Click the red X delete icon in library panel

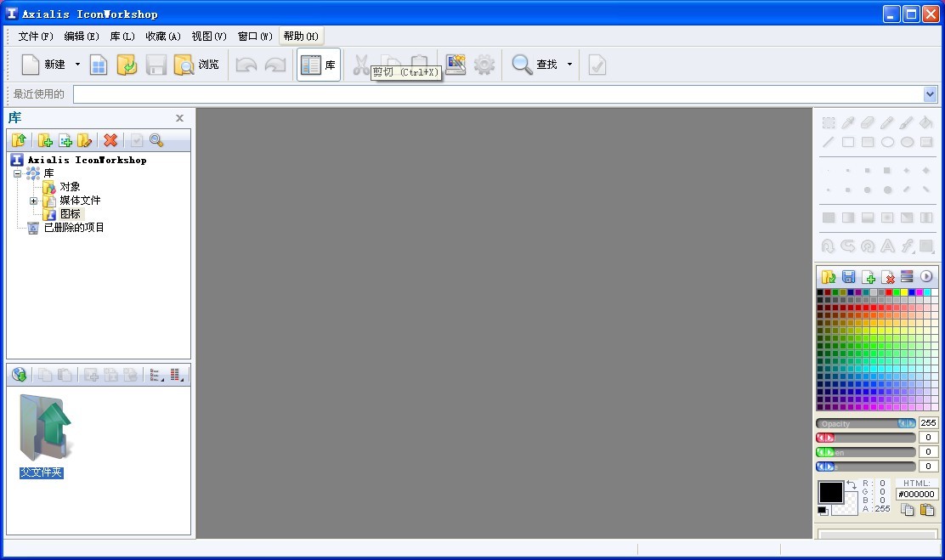point(110,140)
